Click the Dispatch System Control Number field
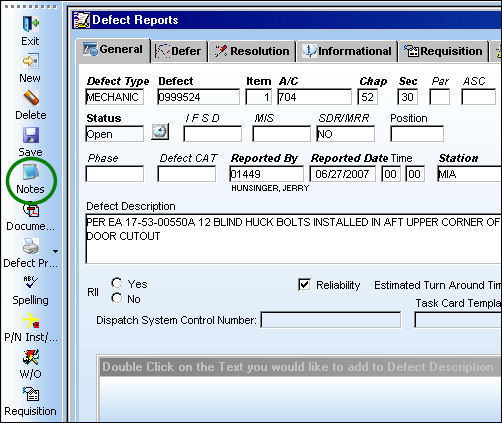The image size is (502, 423). (331, 320)
